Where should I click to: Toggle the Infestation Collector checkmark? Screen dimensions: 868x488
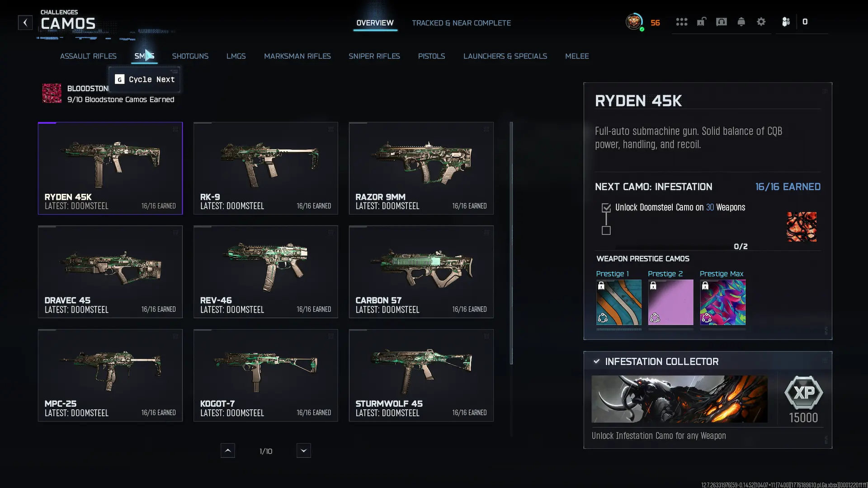(x=596, y=361)
